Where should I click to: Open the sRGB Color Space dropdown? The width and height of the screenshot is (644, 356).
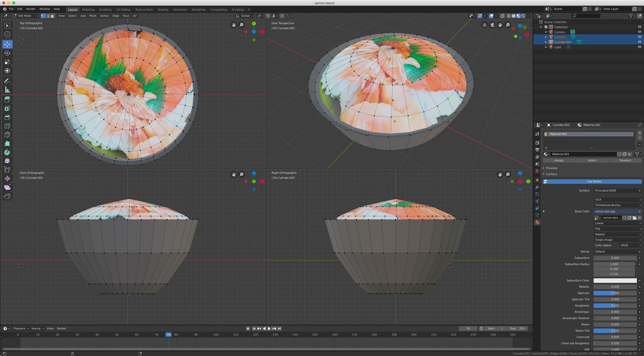click(630, 245)
